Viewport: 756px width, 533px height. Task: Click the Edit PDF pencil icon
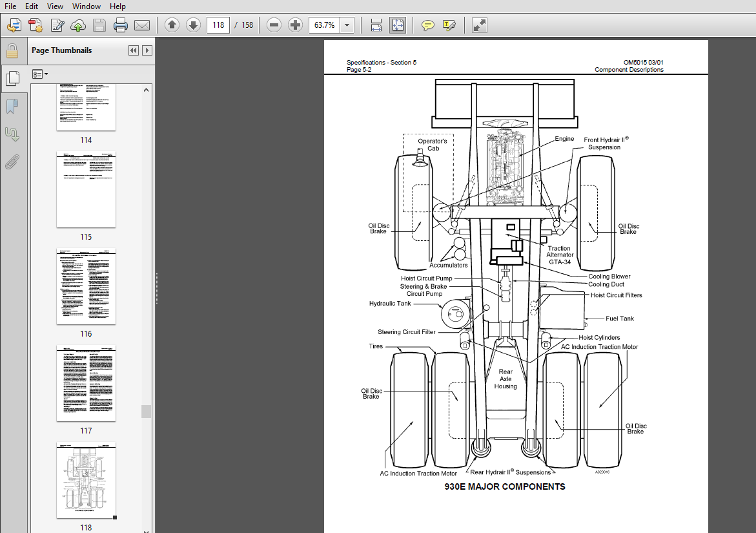point(57,25)
